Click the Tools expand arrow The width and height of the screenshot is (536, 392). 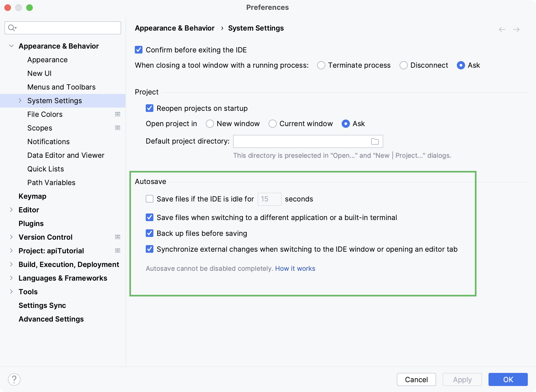11,292
